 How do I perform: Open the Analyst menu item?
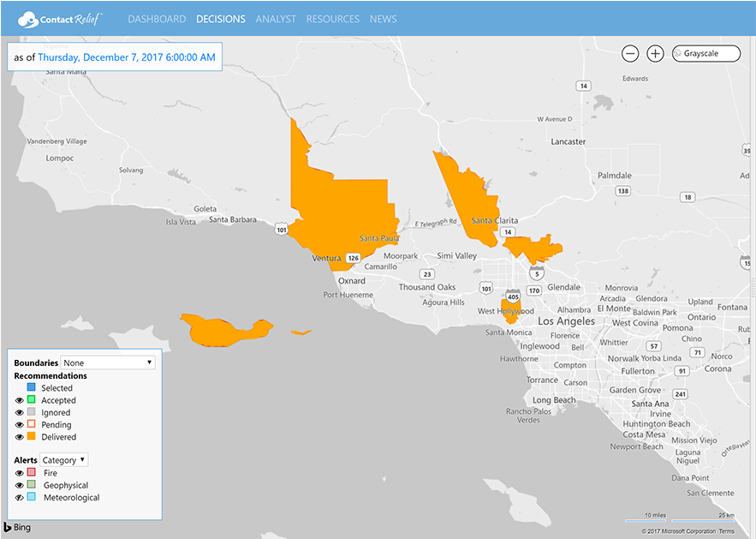tap(276, 19)
